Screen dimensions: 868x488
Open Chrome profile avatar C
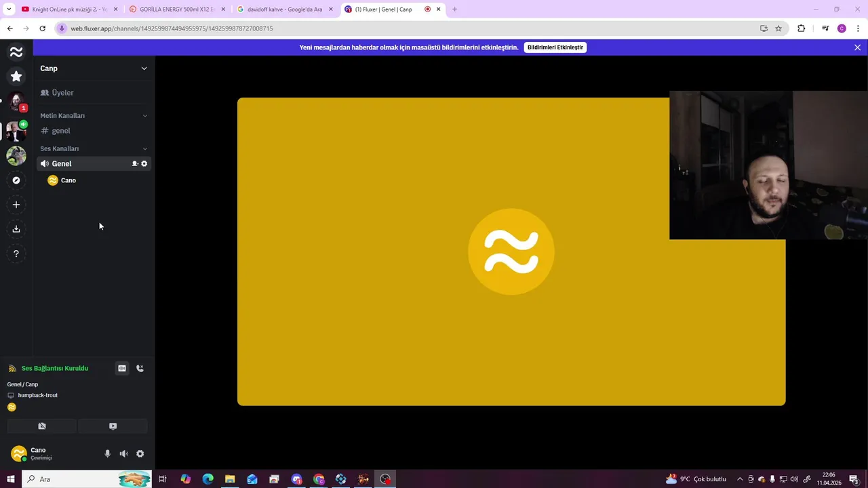(x=842, y=28)
